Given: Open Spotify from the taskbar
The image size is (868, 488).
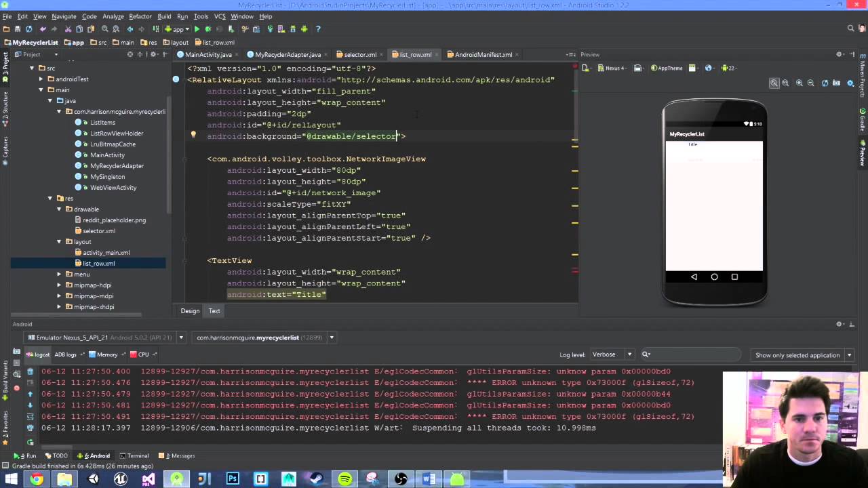Looking at the screenshot, I should click(x=344, y=479).
